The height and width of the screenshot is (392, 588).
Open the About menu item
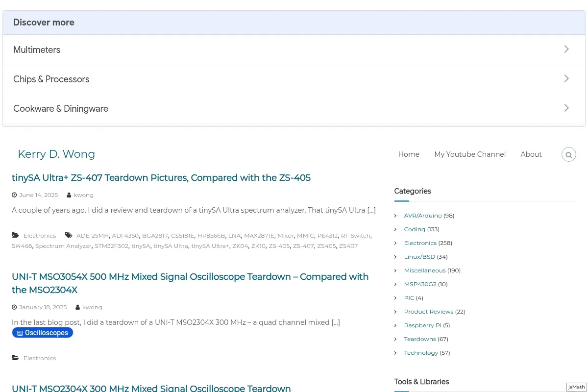531,154
